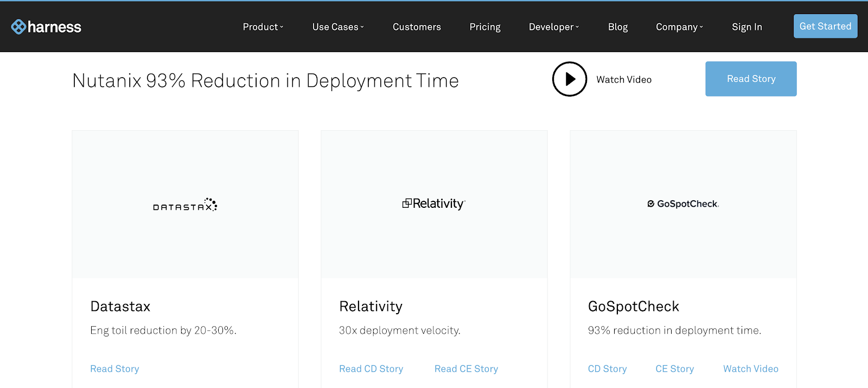Click the Relativity logo image
Image resolution: width=868 pixels, height=388 pixels.
click(x=434, y=203)
